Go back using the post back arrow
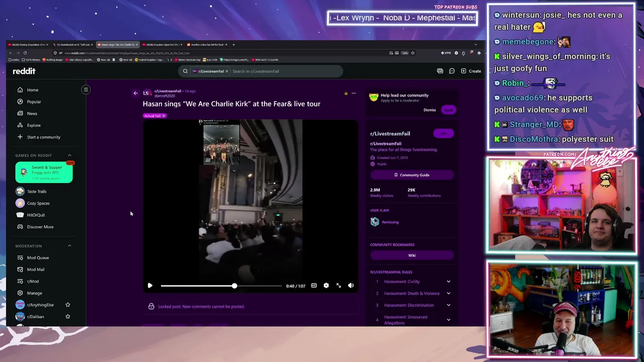Viewport: 644px width, 362px height. click(135, 93)
